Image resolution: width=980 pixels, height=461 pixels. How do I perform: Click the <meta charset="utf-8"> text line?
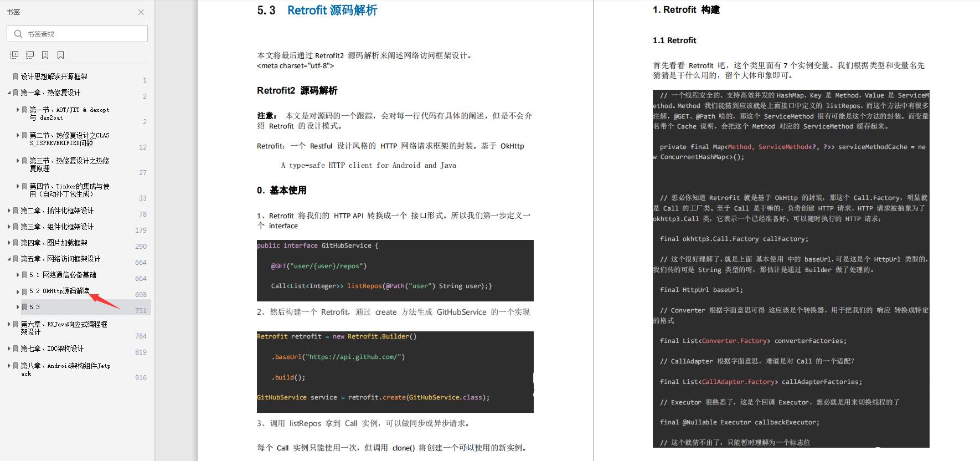click(x=296, y=65)
